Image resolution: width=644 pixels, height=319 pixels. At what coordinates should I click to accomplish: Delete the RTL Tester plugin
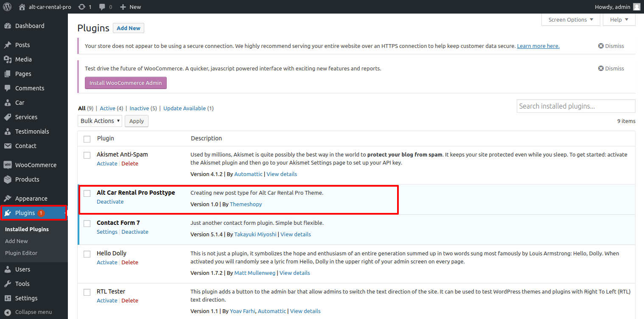click(130, 300)
